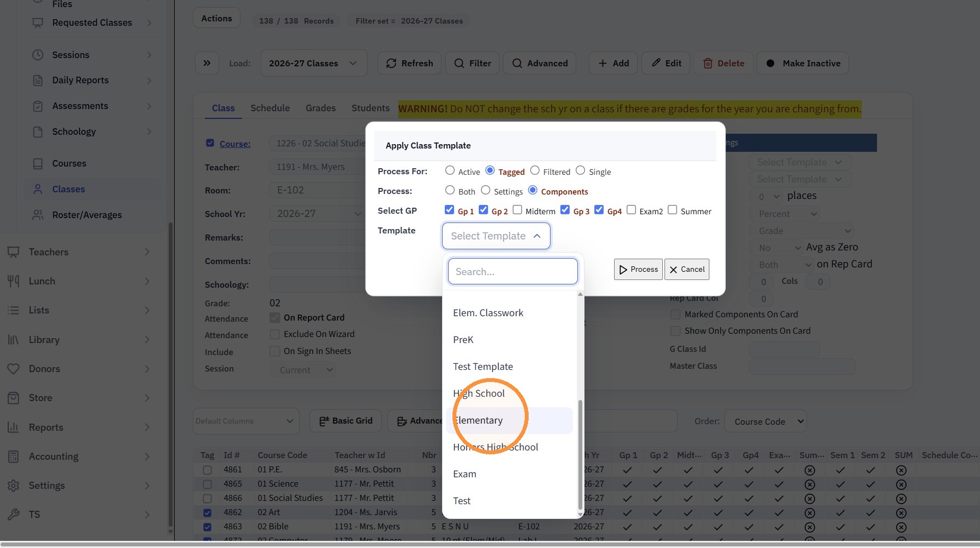Click the Refresh toolbar button

(410, 63)
